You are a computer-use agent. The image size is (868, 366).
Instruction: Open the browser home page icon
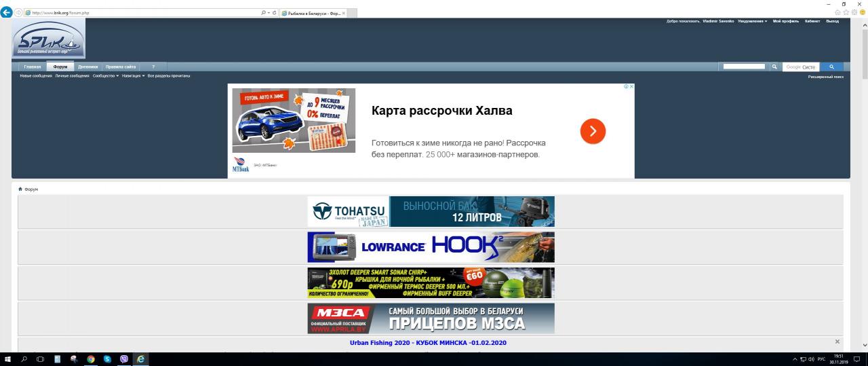tap(838, 12)
